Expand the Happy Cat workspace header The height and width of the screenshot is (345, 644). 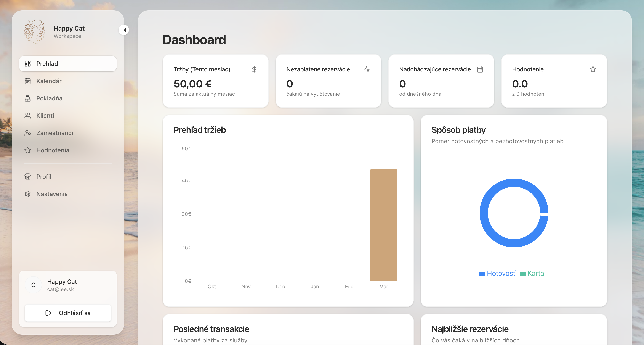pyautogui.click(x=69, y=32)
